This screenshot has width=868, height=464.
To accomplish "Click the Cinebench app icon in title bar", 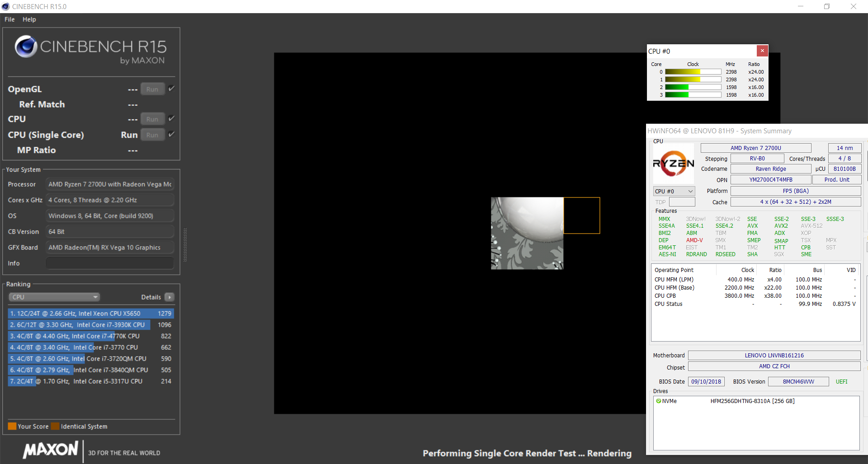I will click(5, 6).
